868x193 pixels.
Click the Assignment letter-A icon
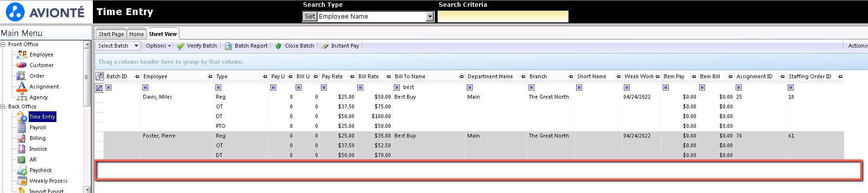pos(22,87)
